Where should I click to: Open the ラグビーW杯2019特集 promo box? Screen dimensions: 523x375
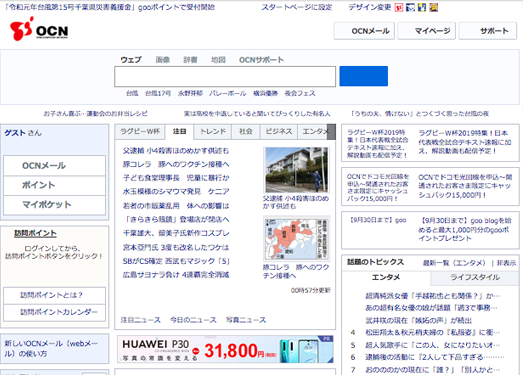(x=430, y=142)
